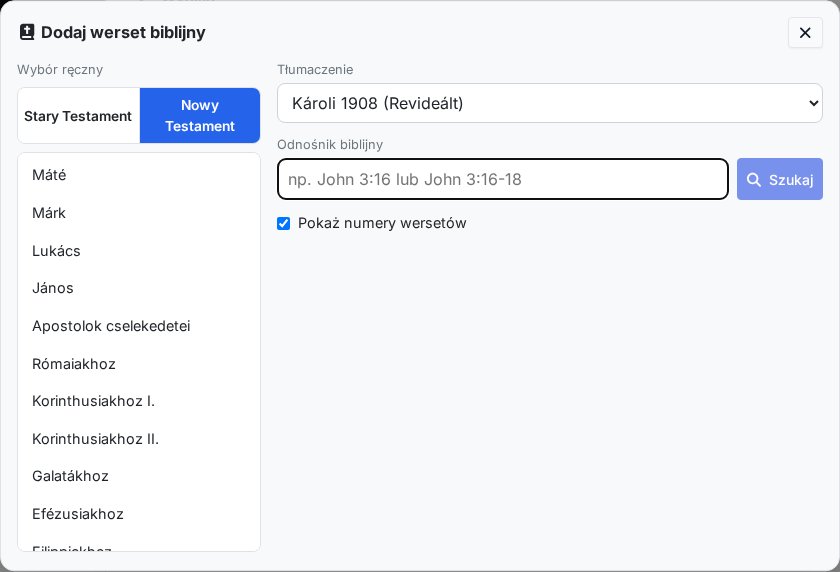
Task: Click the Bible book icon in header
Action: click(x=27, y=32)
